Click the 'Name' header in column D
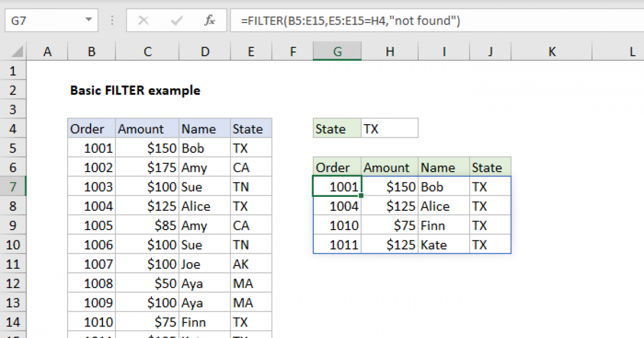 coord(204,129)
